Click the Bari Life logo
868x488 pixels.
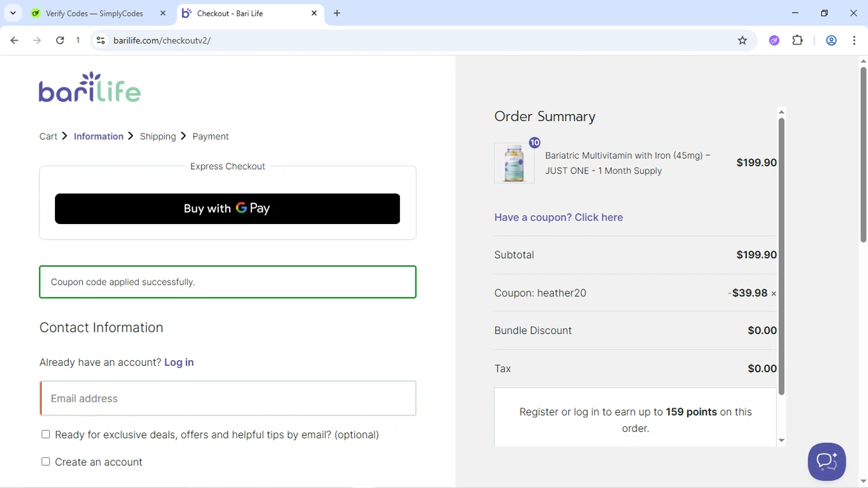90,87
